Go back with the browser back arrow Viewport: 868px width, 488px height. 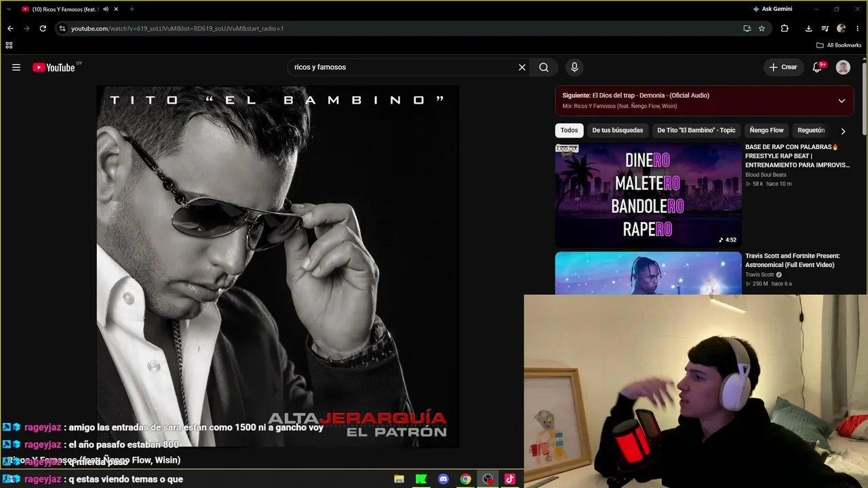(10, 28)
